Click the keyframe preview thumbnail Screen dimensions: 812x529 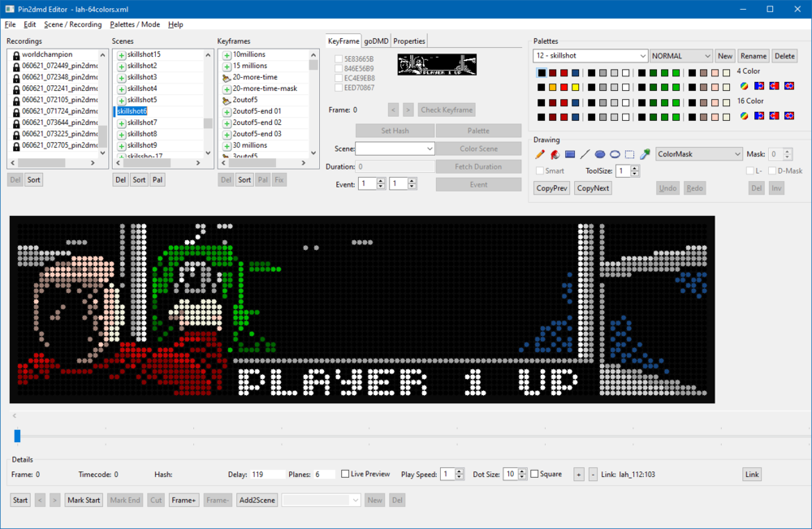(437, 65)
